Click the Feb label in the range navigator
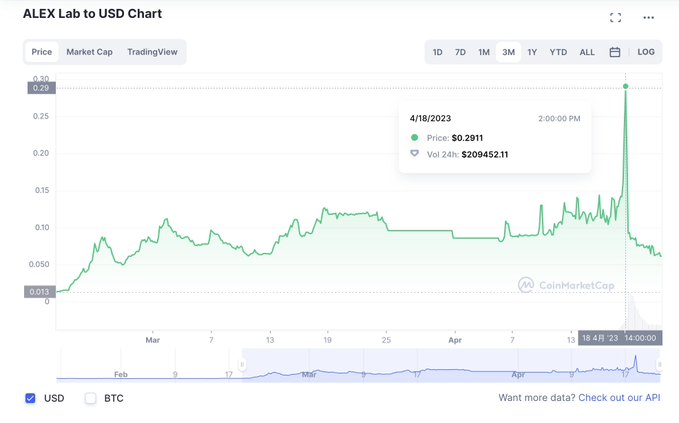Image resolution: width=679 pixels, height=423 pixels. pyautogui.click(x=120, y=375)
